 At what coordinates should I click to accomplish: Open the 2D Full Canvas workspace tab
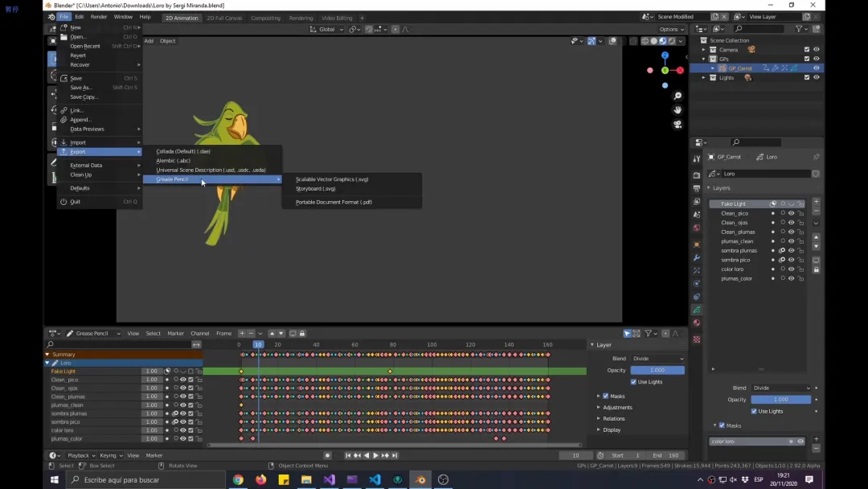pyautogui.click(x=224, y=18)
